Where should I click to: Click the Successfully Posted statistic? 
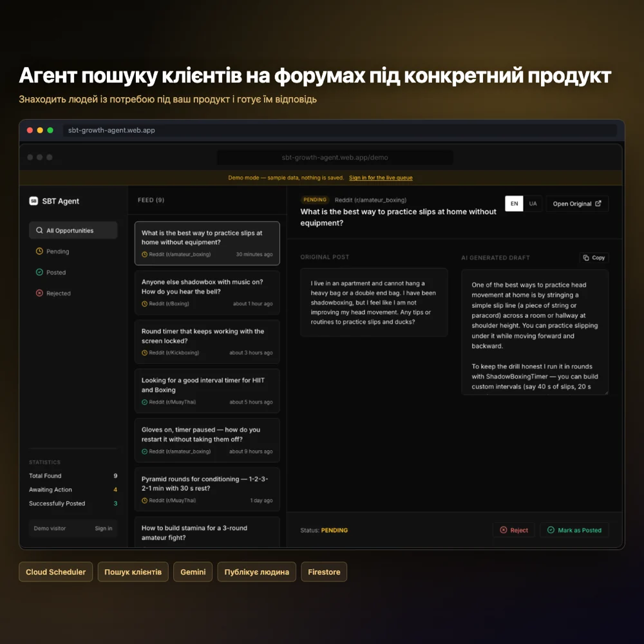73,503
